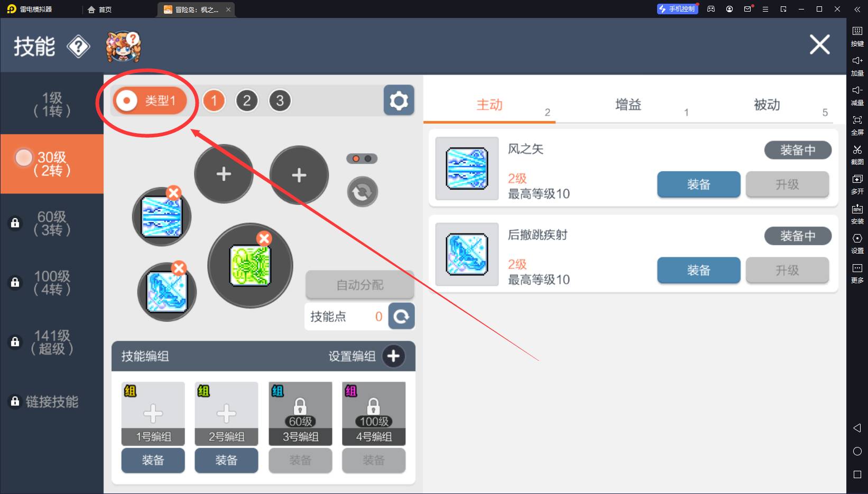Screen dimensions: 868x494
Task: Select skill preset 1
Action: pos(214,100)
